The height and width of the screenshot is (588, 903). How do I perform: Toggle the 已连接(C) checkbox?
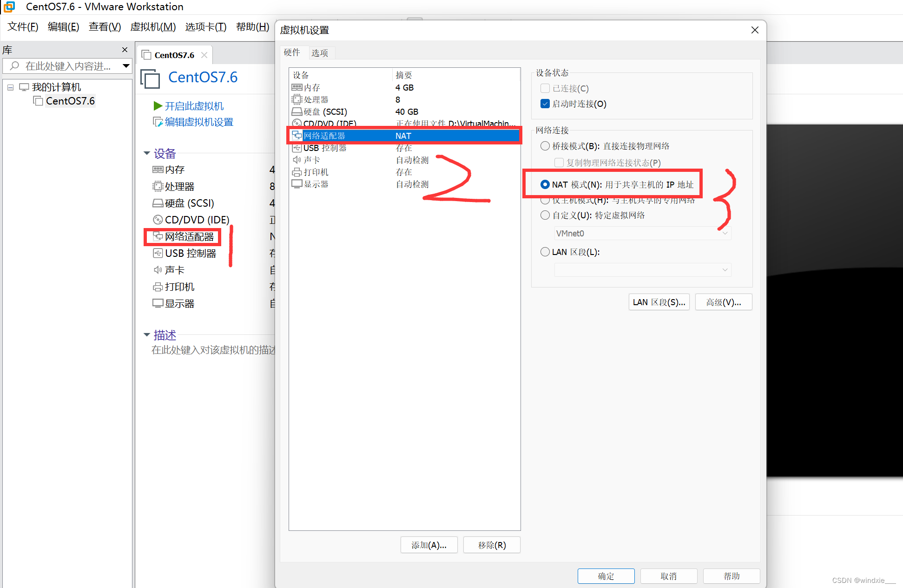tap(545, 88)
